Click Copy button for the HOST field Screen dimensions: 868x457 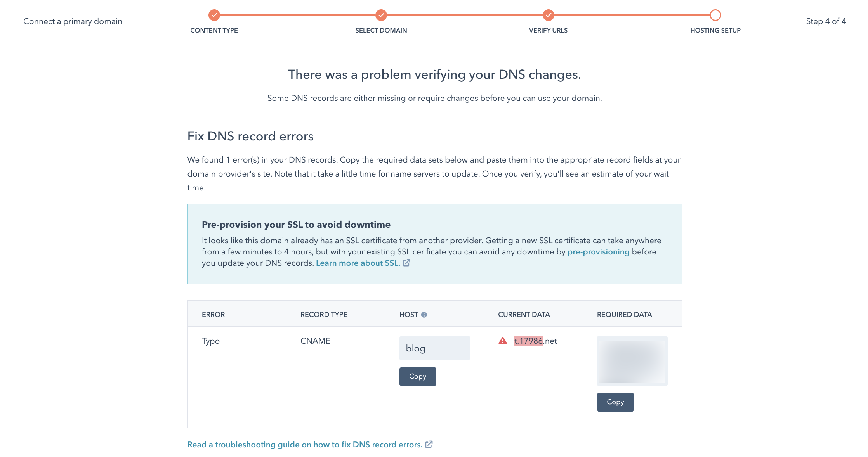(x=418, y=376)
